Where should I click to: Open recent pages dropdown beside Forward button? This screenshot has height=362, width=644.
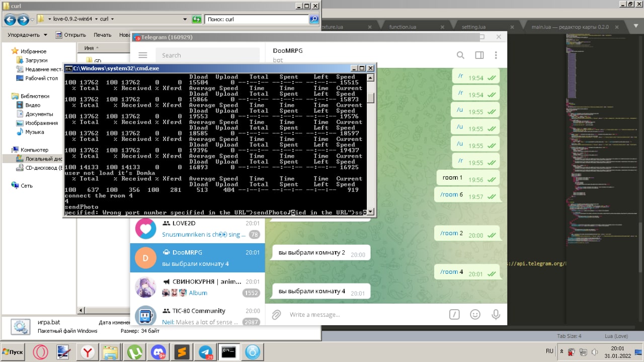33,19
